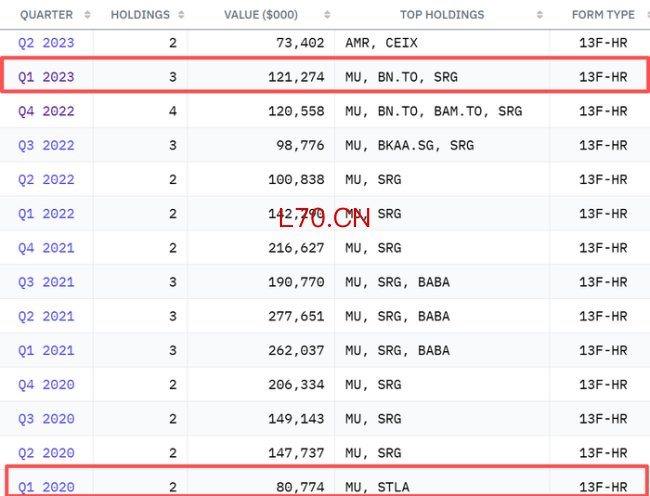Click MU, SRG, BABA in the Q3 2021 row
The width and height of the screenshot is (650, 496).
coord(397,282)
